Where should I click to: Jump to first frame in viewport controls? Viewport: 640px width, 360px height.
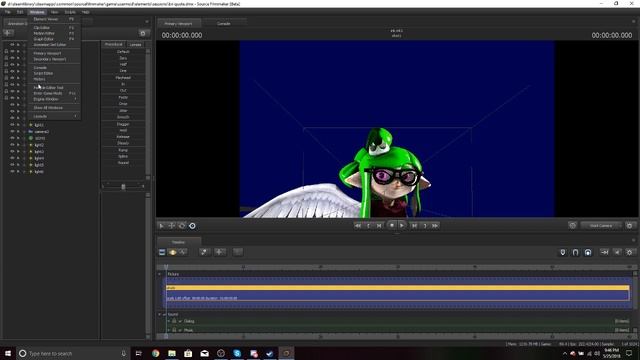point(358,225)
